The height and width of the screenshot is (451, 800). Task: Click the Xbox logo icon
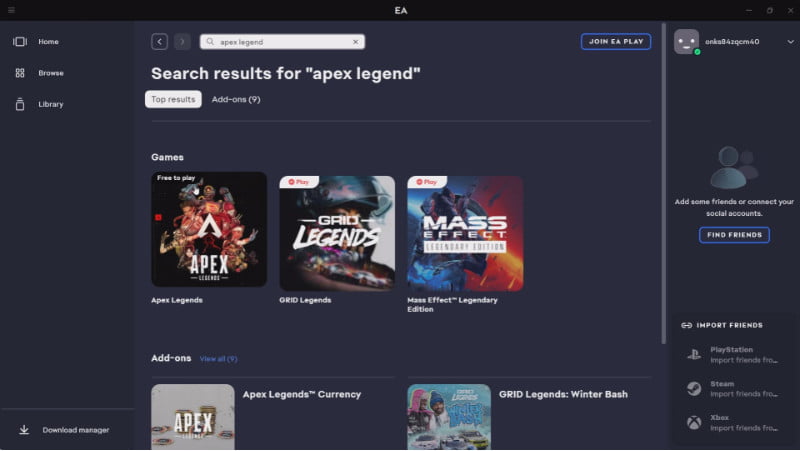(x=694, y=422)
